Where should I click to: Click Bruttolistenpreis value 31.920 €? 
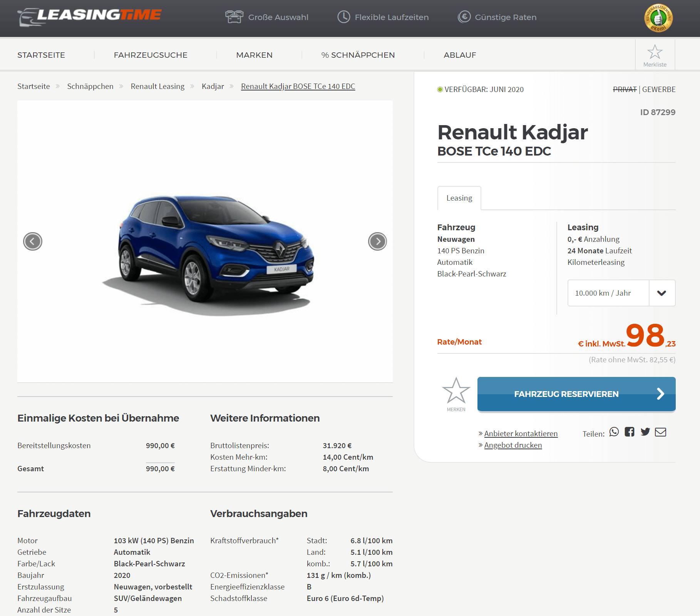click(337, 445)
